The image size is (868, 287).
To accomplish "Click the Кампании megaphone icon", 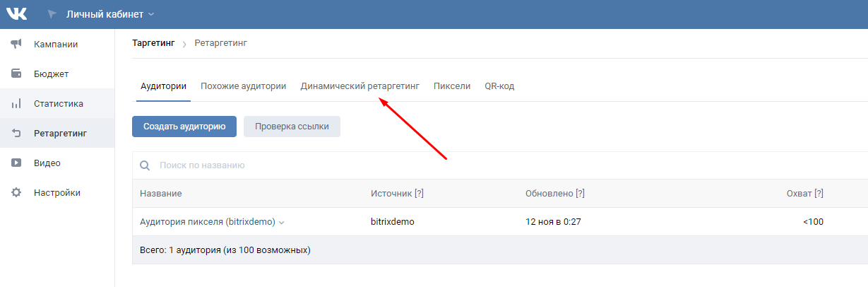I will click(16, 45).
